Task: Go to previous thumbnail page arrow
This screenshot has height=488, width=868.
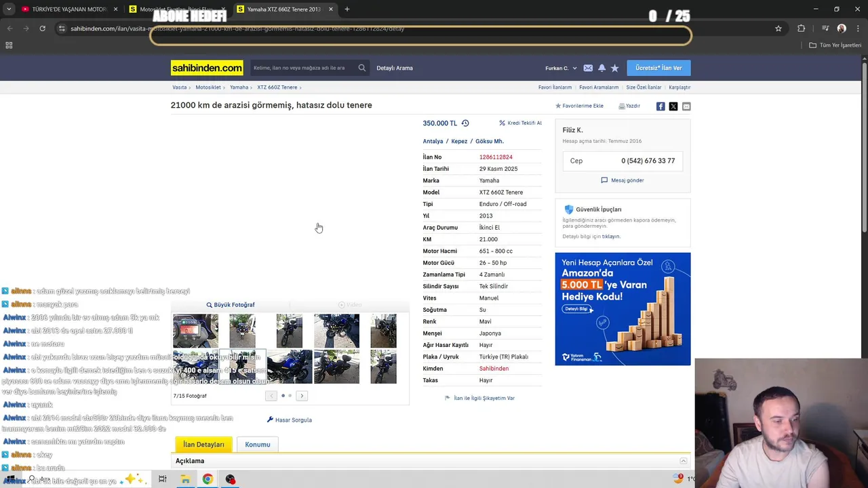Action: [271, 396]
